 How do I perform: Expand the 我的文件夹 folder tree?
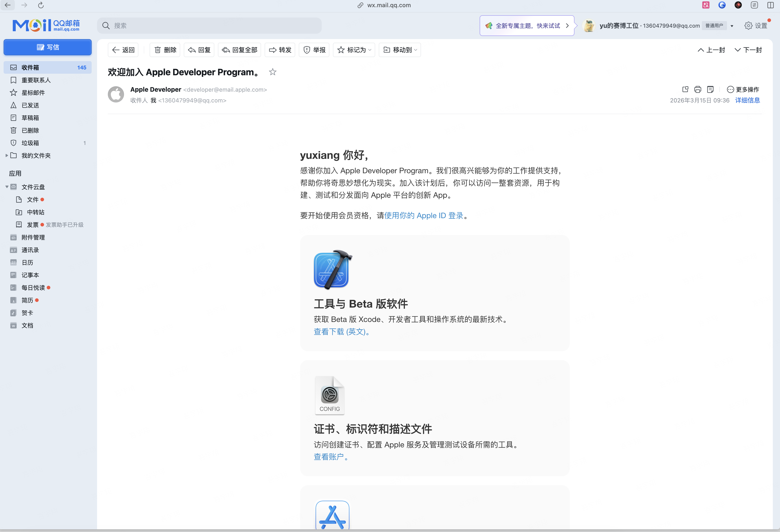pyautogui.click(x=6, y=155)
